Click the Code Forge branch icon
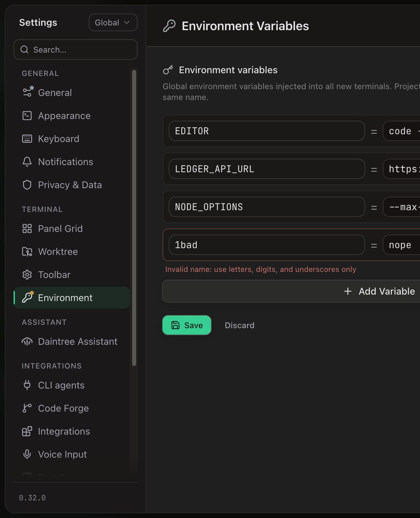 (27, 408)
